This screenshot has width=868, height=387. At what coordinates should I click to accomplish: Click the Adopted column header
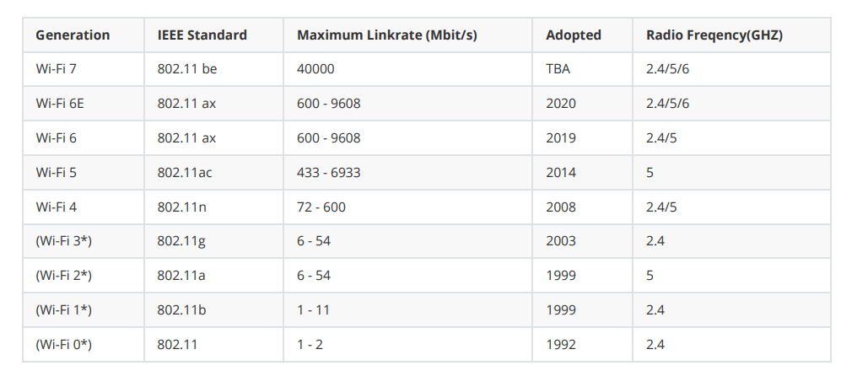[574, 35]
